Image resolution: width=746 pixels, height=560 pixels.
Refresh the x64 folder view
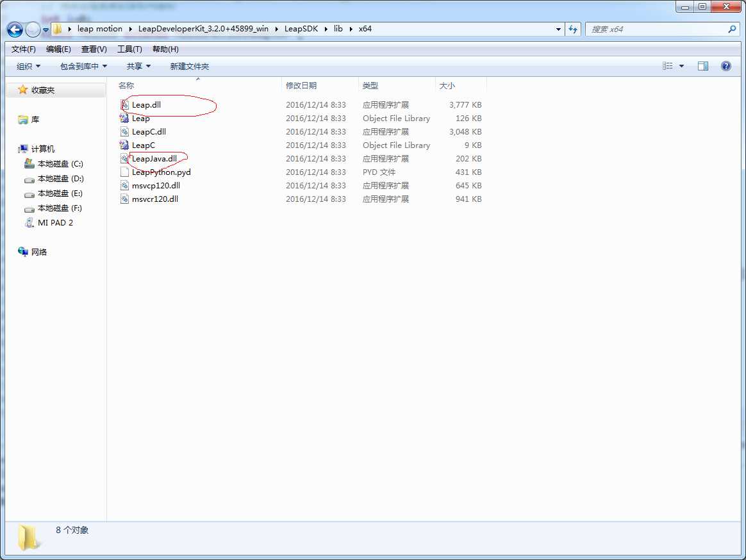coord(573,29)
